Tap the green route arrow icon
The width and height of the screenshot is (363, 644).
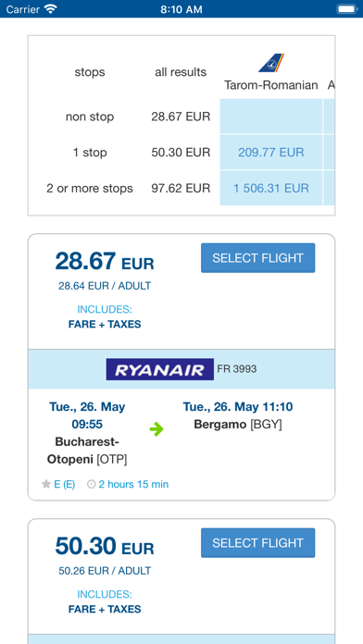click(x=156, y=429)
